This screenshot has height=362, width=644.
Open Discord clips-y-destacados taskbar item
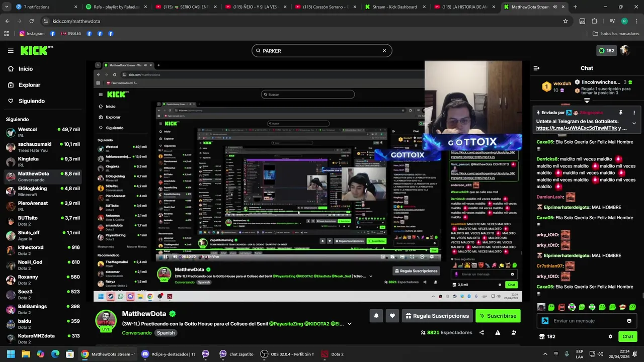click(168, 354)
